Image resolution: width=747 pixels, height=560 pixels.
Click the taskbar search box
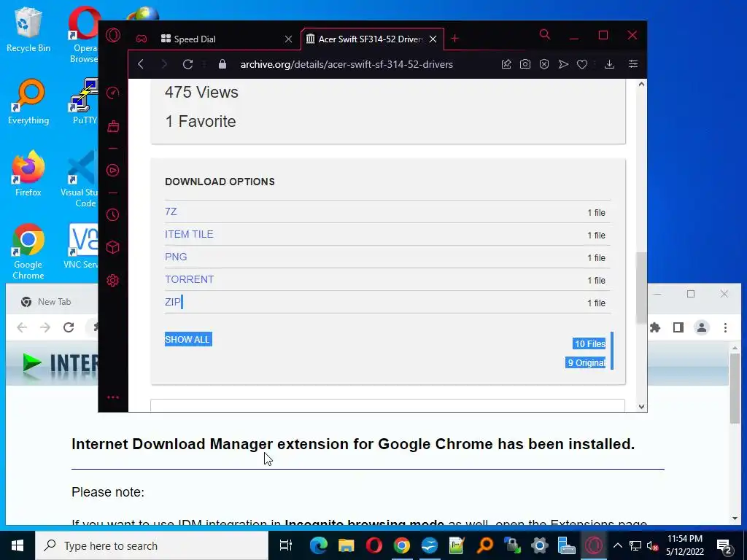[152, 545]
